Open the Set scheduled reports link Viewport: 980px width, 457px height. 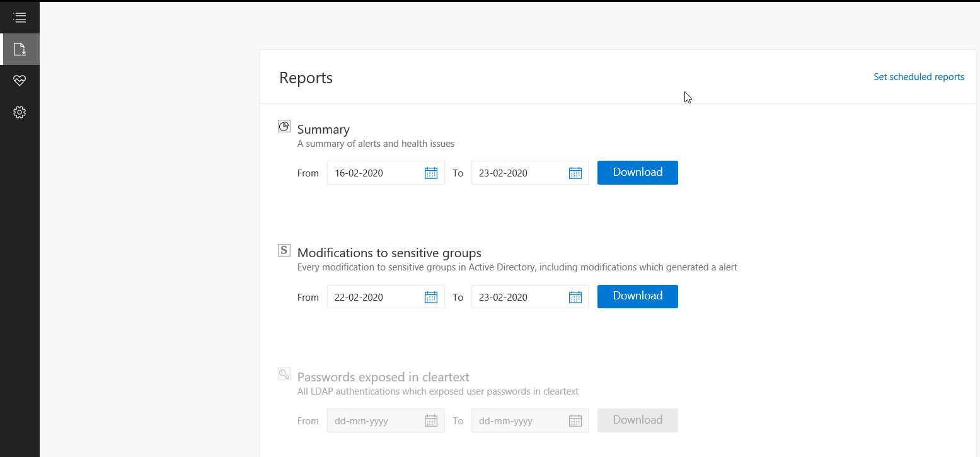click(x=918, y=77)
